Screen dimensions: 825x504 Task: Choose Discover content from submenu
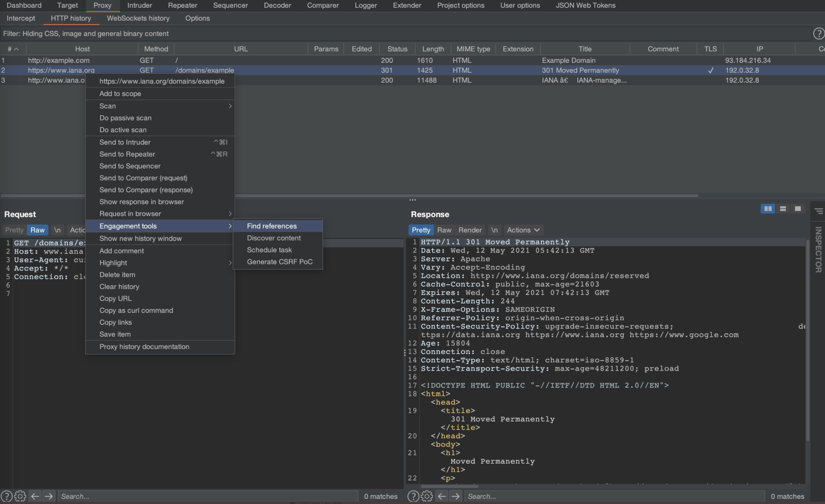click(278, 238)
